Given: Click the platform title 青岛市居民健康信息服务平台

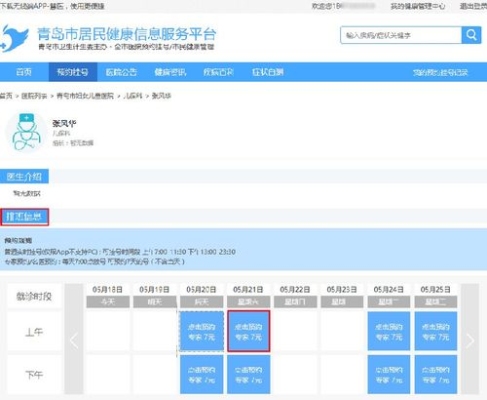Looking at the screenshot, I should tap(127, 34).
